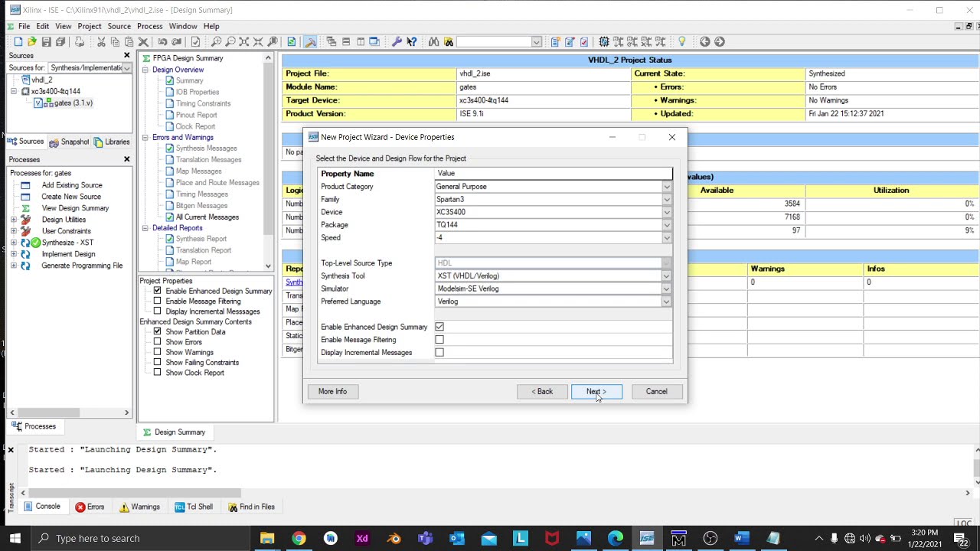Open the Project menu

[89, 26]
